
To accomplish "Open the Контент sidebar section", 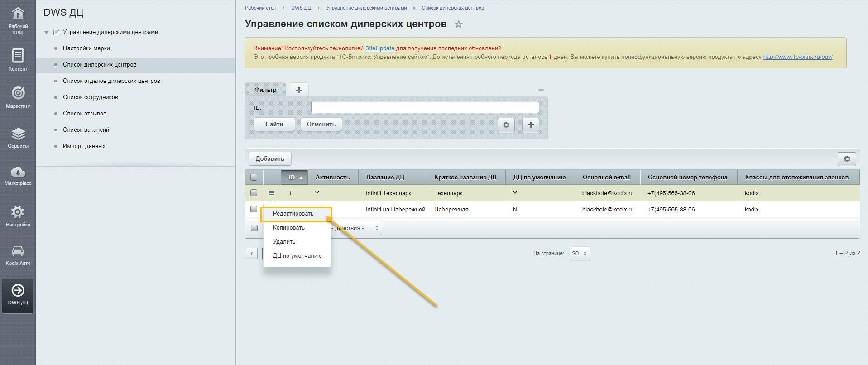I will 18,60.
